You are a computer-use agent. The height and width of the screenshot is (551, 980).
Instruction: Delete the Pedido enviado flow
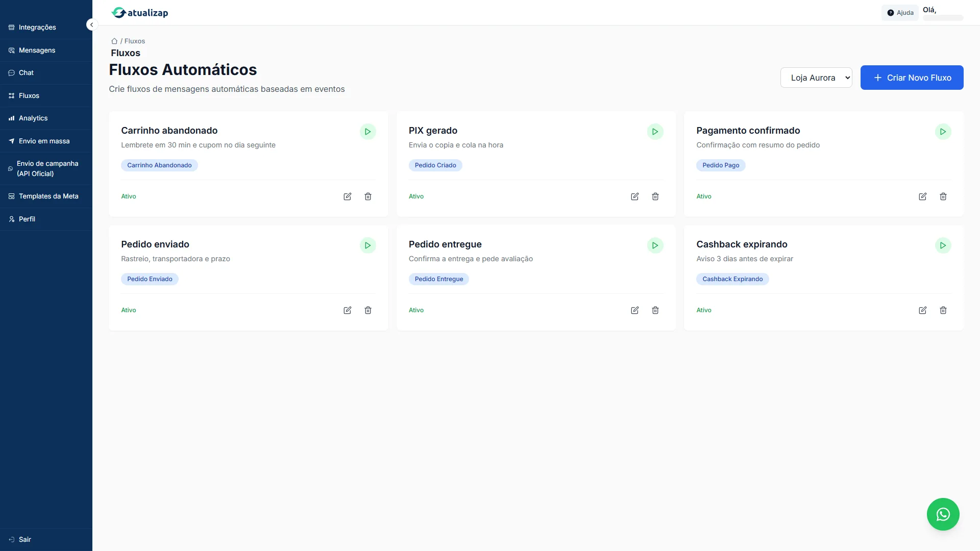coord(368,310)
